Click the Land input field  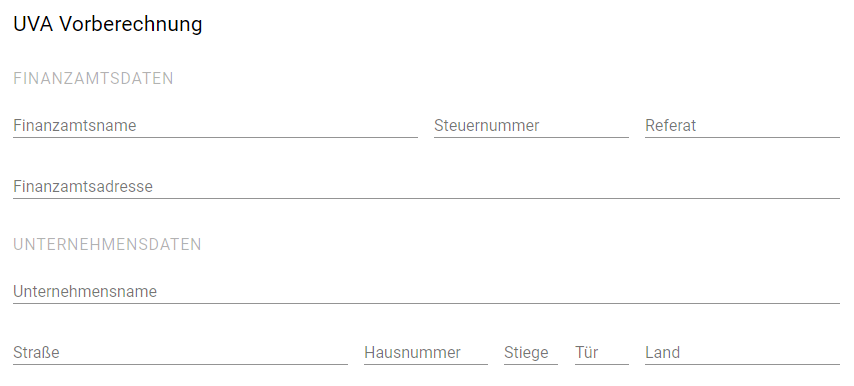pyautogui.click(x=742, y=353)
